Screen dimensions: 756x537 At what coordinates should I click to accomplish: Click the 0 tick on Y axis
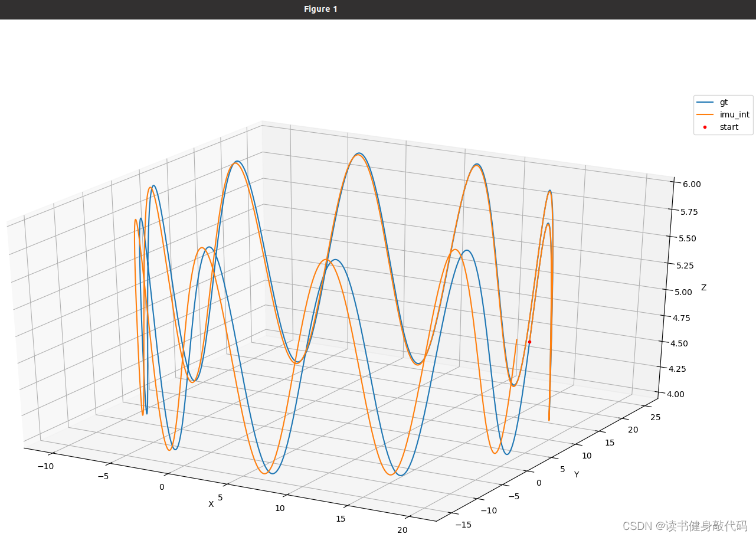(x=539, y=483)
